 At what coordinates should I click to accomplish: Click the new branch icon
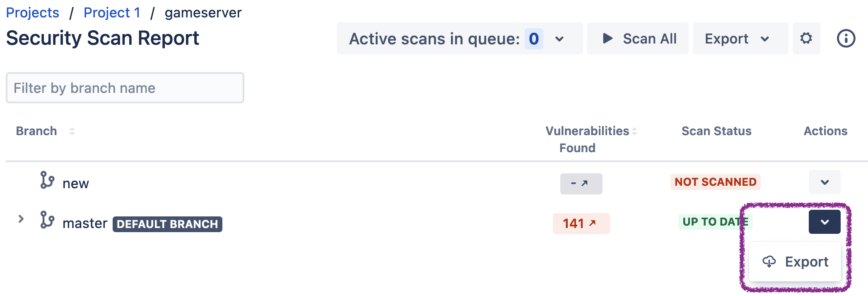(x=47, y=180)
